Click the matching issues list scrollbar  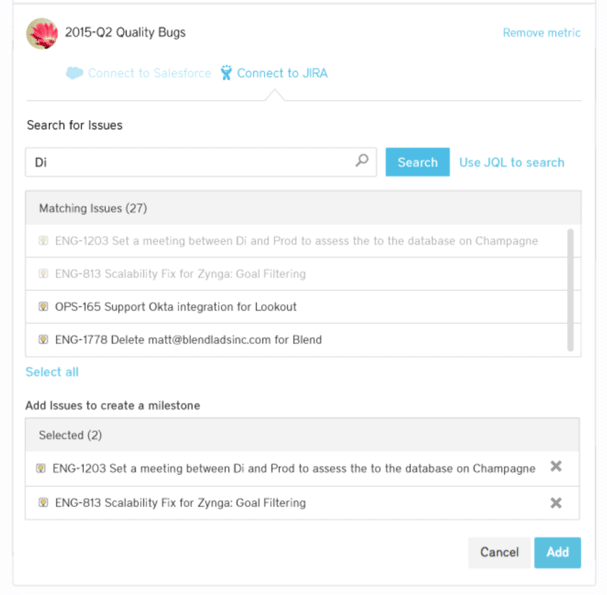[571, 290]
